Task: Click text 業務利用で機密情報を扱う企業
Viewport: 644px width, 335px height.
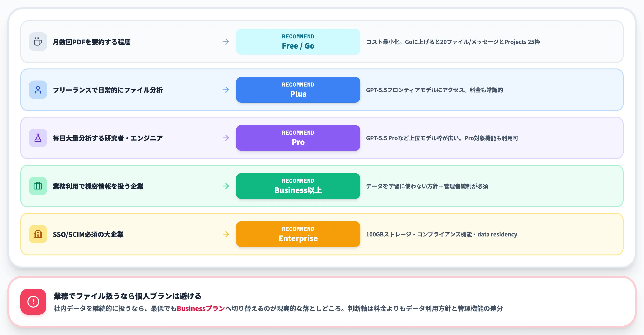Action: point(98,186)
